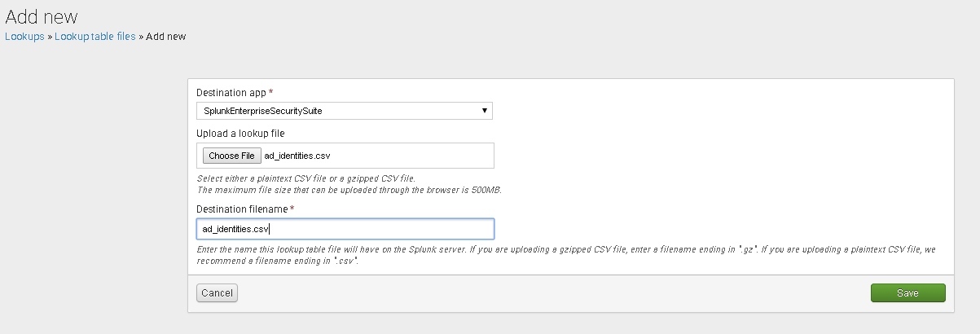Click the red asterisk beside Destination filename
The image size is (980, 334).
click(292, 209)
